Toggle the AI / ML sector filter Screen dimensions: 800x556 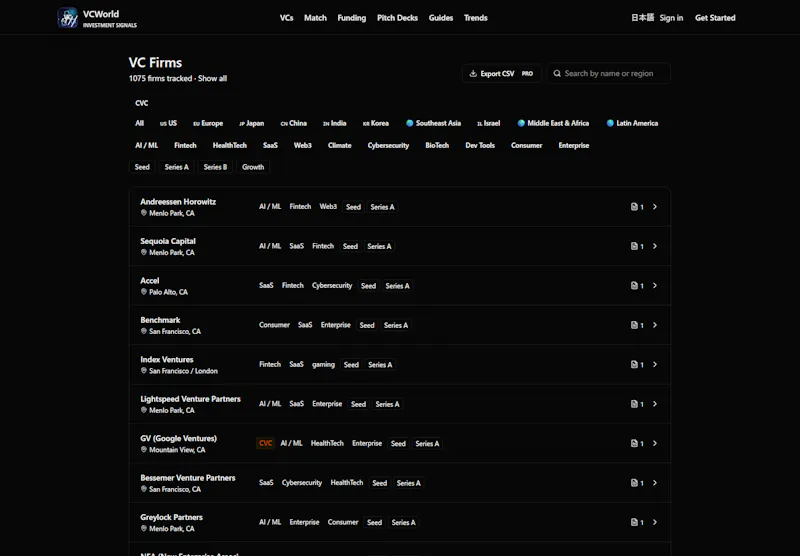pyautogui.click(x=146, y=145)
